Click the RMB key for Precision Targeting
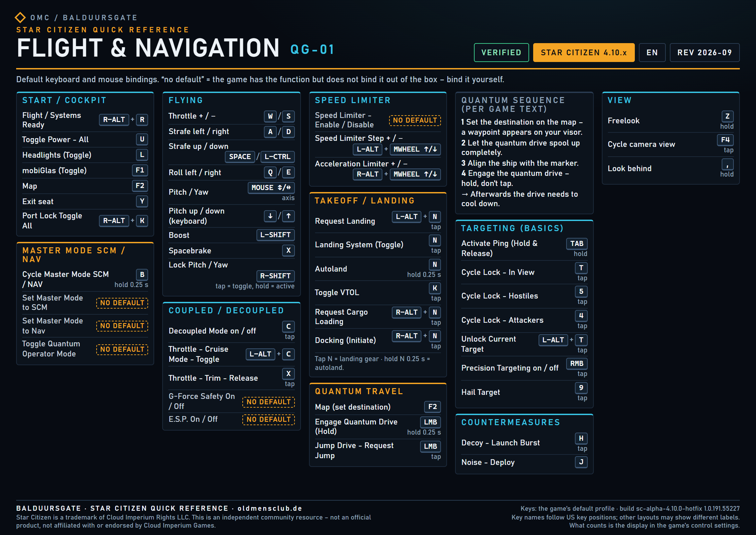This screenshot has height=535, width=756. [x=577, y=364]
